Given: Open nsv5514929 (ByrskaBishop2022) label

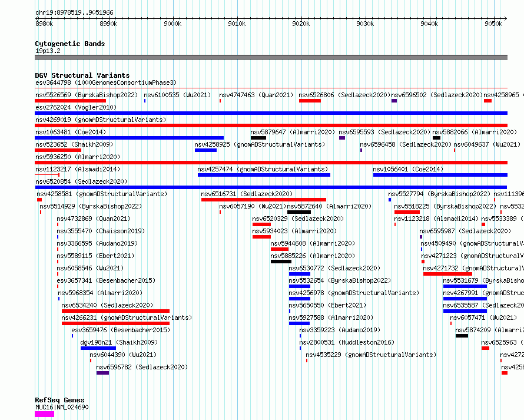Looking at the screenshot, I should (91, 206).
